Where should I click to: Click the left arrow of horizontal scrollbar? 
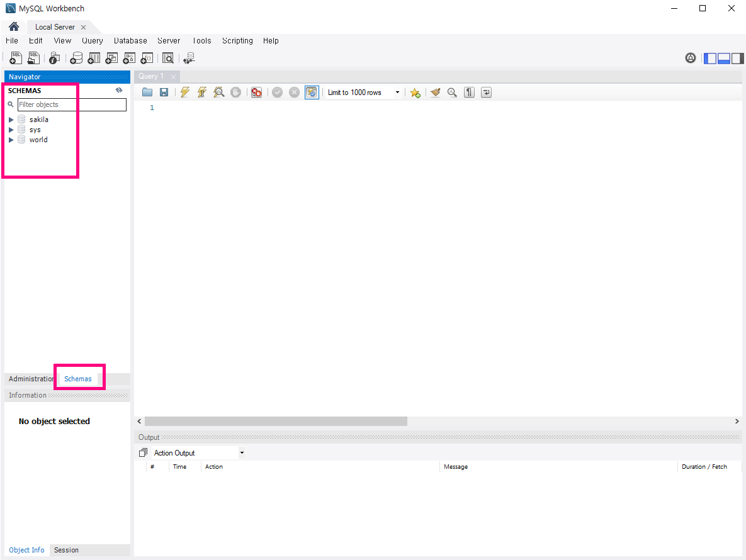click(x=139, y=421)
